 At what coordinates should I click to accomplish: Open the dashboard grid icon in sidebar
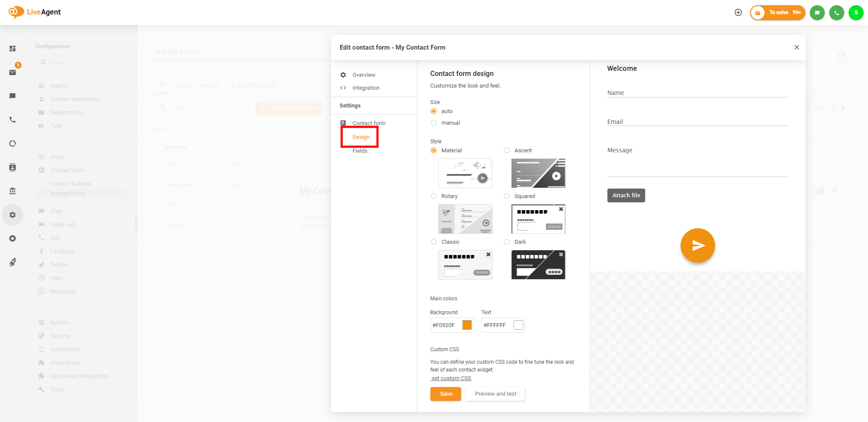click(x=13, y=48)
